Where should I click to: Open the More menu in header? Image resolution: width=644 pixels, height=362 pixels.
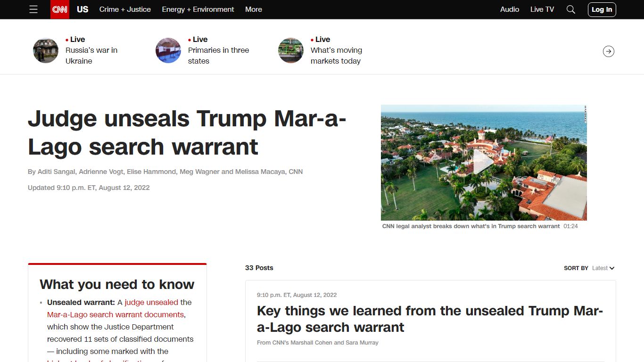pos(254,9)
